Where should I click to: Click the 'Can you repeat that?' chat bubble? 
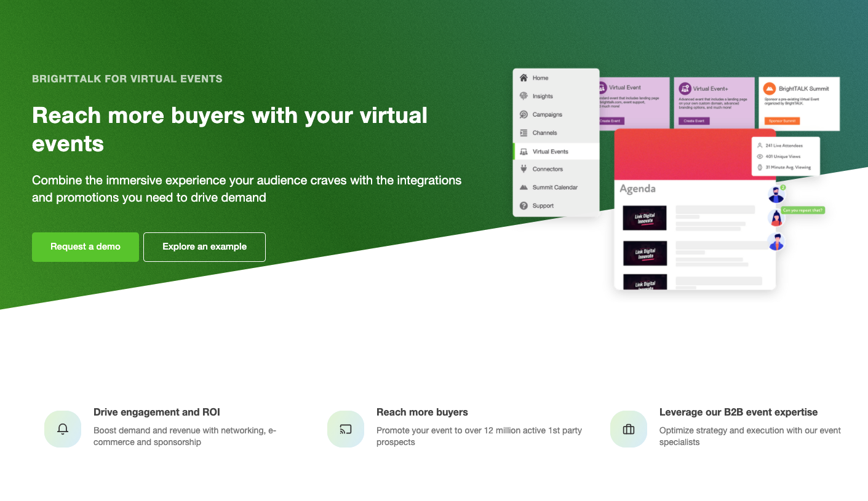803,210
